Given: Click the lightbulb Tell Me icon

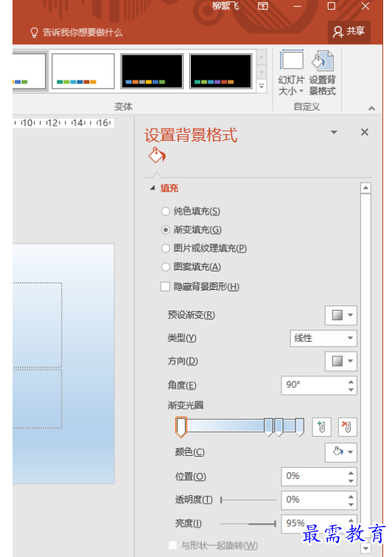Looking at the screenshot, I should pyautogui.click(x=34, y=32).
